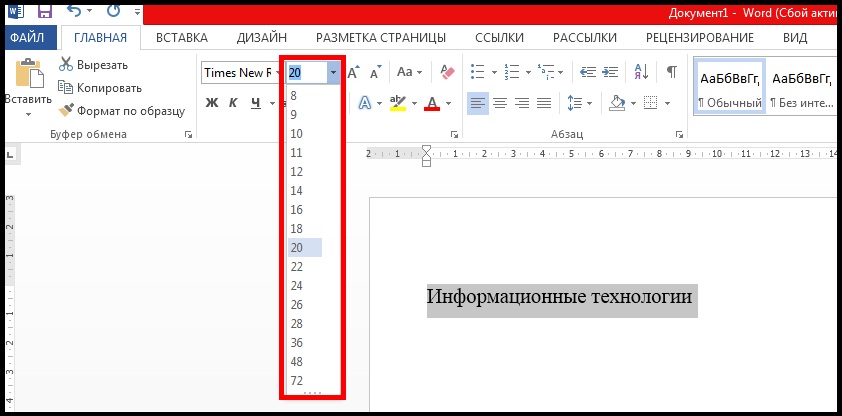Clear all formatting with eraser icon

[447, 72]
